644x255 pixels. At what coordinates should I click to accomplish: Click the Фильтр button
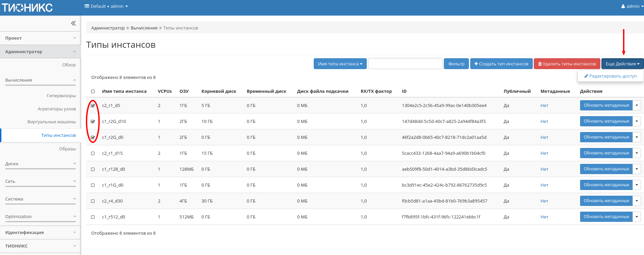pyautogui.click(x=456, y=64)
